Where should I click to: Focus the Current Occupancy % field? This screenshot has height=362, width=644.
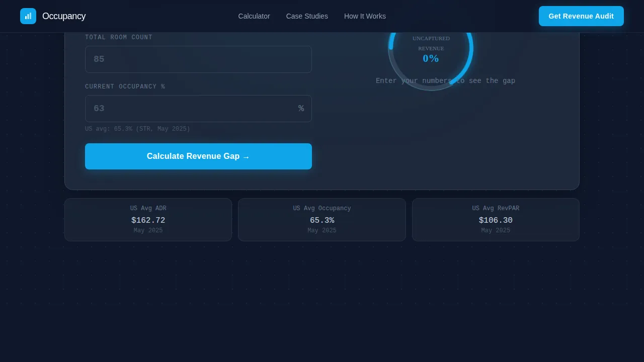[x=198, y=109]
